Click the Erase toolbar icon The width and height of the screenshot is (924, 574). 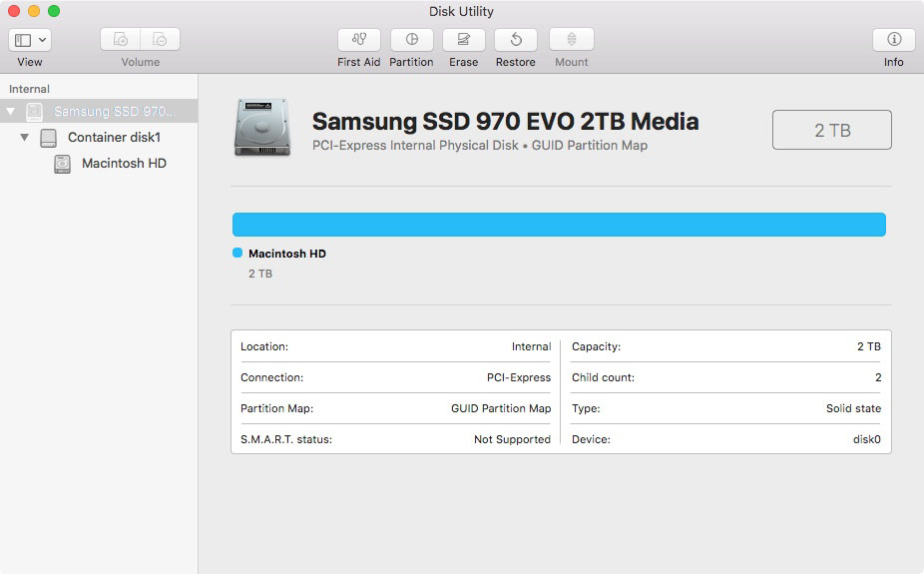464,40
